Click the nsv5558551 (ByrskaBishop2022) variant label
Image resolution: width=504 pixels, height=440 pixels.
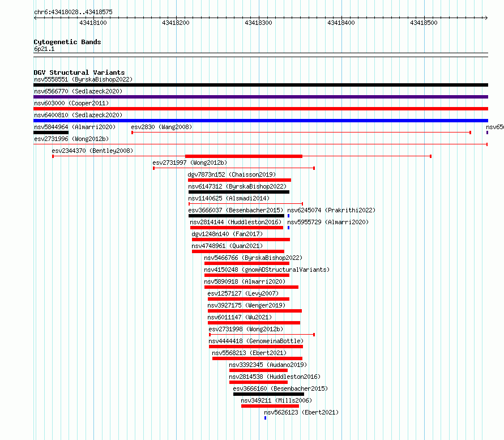(x=83, y=79)
